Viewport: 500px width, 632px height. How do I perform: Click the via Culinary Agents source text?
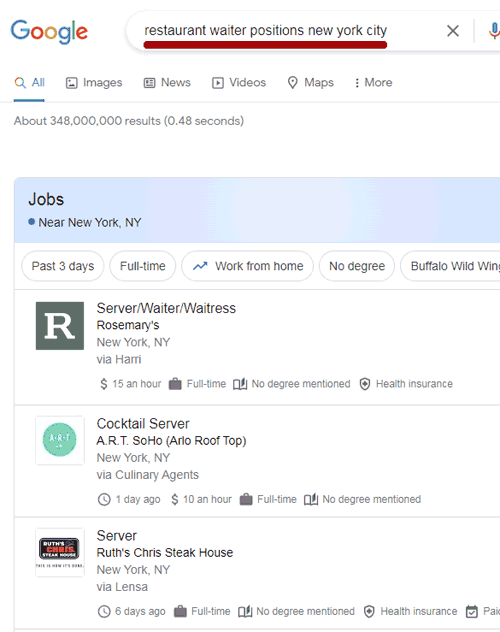[148, 475]
